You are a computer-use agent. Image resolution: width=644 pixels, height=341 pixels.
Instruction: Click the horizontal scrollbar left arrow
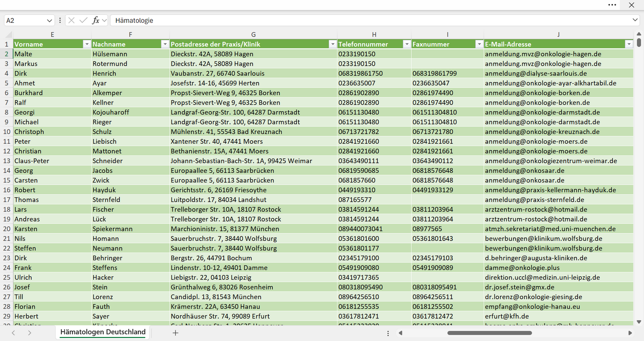401,333
